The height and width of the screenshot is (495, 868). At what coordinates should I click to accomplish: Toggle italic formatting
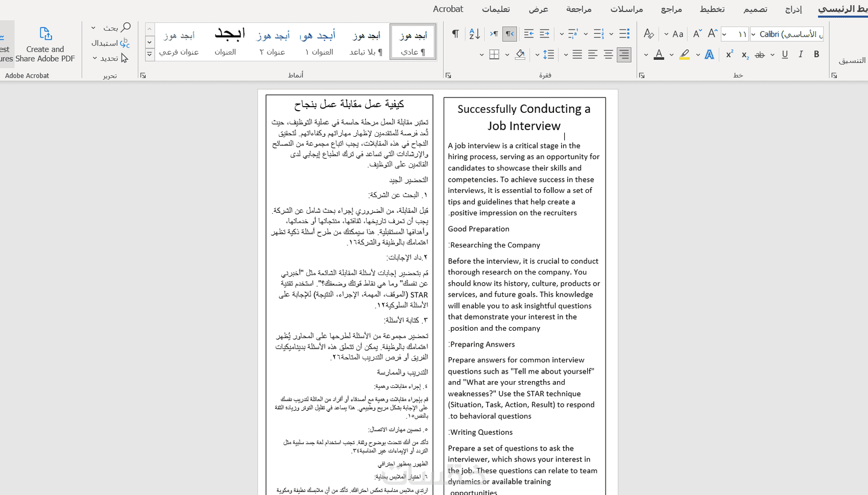(801, 55)
